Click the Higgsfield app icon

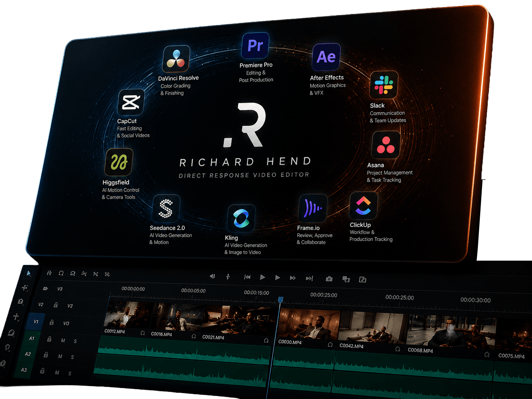[x=119, y=162]
